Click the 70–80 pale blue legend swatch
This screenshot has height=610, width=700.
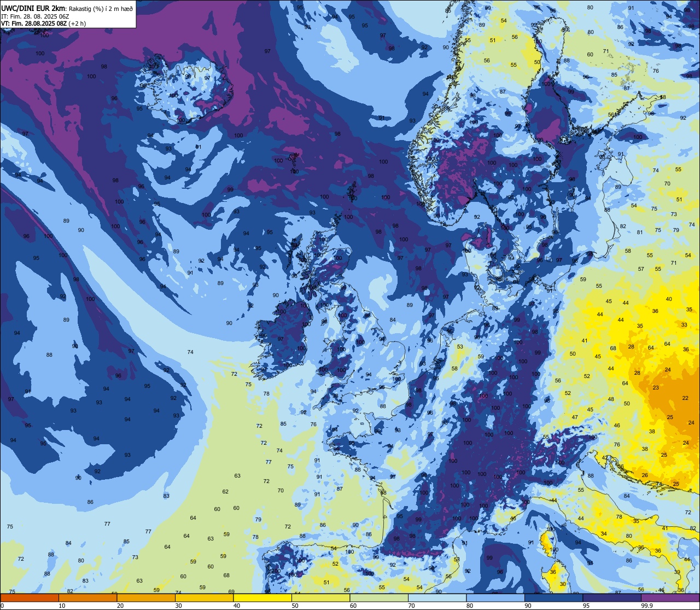coord(437,598)
